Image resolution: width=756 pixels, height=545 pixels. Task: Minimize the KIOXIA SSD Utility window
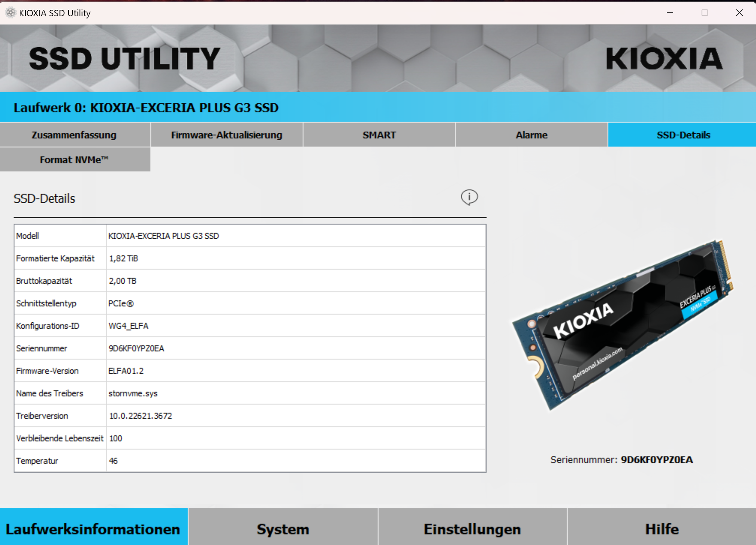tap(670, 13)
